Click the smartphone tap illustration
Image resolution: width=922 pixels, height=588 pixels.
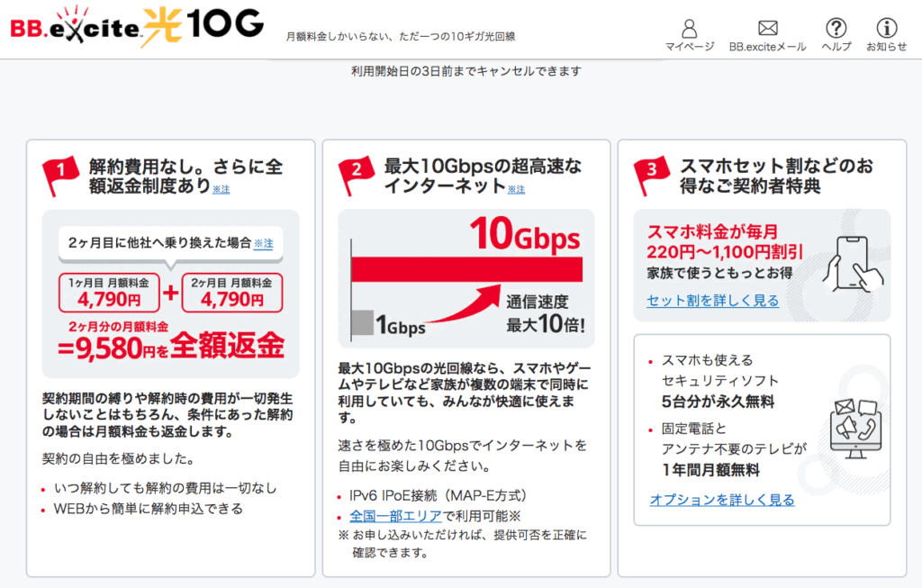pyautogui.click(x=852, y=264)
